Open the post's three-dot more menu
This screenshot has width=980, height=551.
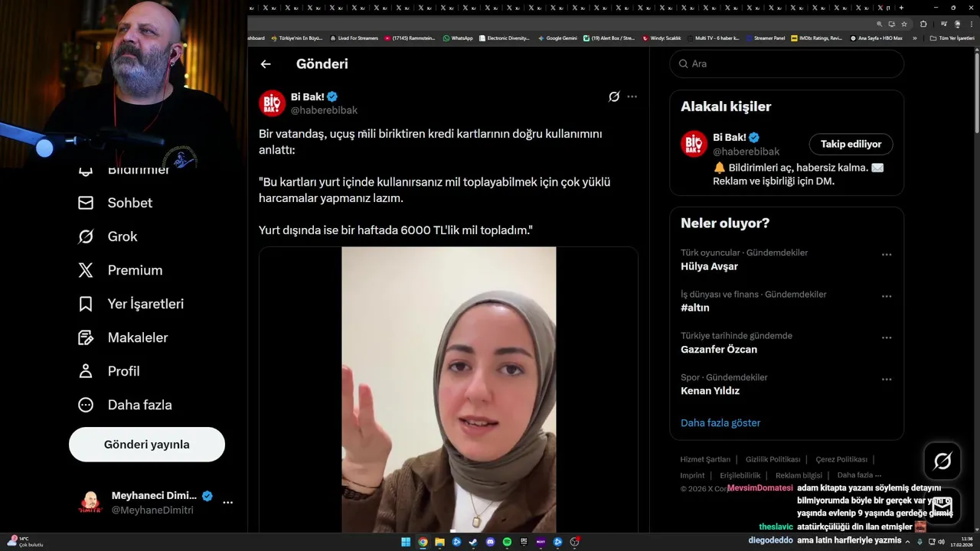(632, 96)
